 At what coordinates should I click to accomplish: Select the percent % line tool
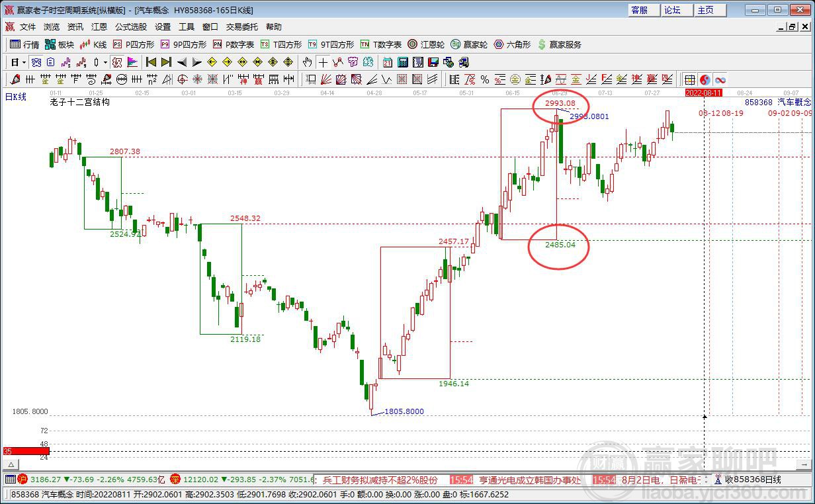tap(485, 79)
